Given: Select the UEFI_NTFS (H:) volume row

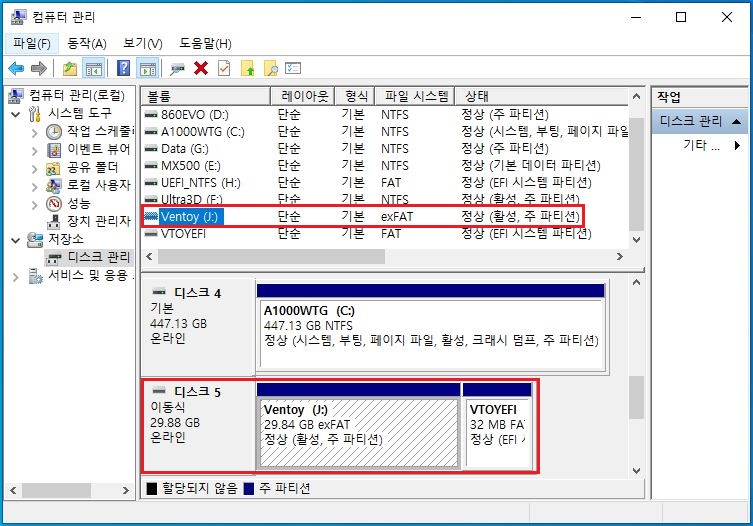Looking at the screenshot, I should 385,183.
